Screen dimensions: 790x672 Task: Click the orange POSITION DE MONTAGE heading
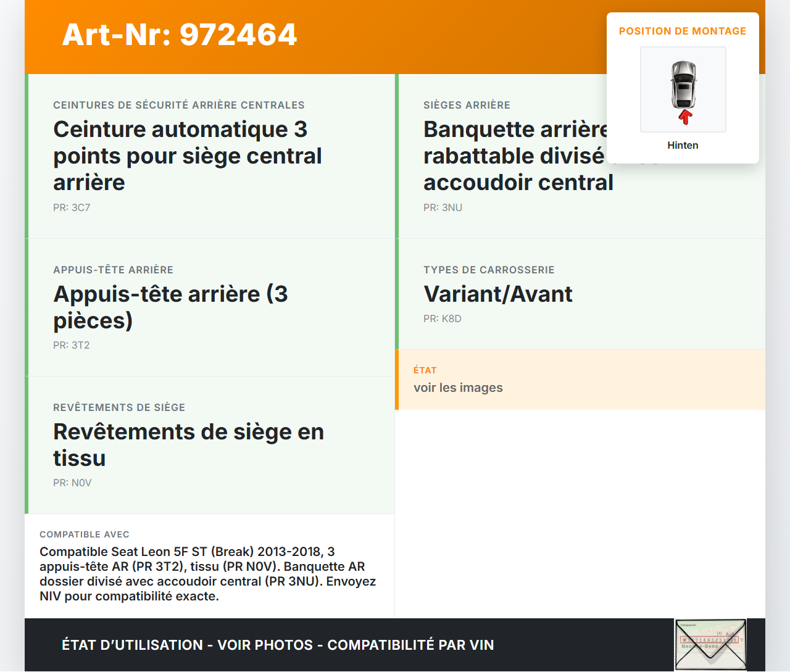tap(683, 31)
